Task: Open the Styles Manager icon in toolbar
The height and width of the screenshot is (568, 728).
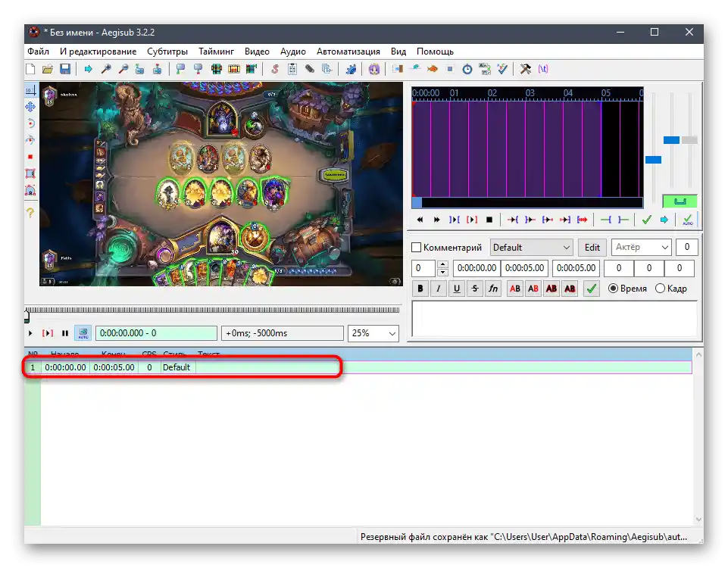Action: [x=274, y=69]
